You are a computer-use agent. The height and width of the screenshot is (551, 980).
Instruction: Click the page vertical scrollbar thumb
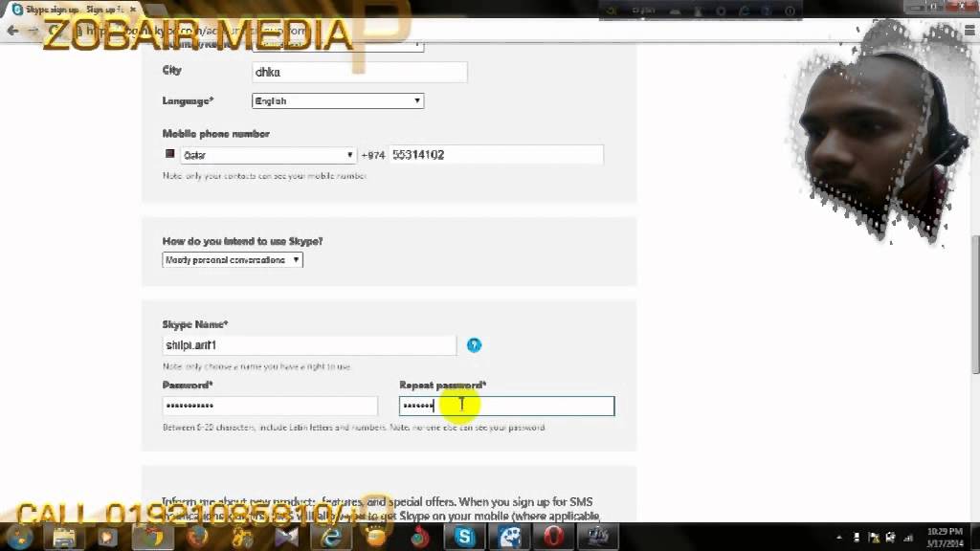975,304
